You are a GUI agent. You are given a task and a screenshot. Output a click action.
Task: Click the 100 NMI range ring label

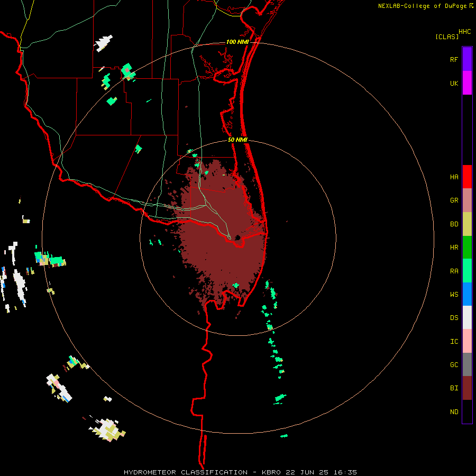pos(237,42)
